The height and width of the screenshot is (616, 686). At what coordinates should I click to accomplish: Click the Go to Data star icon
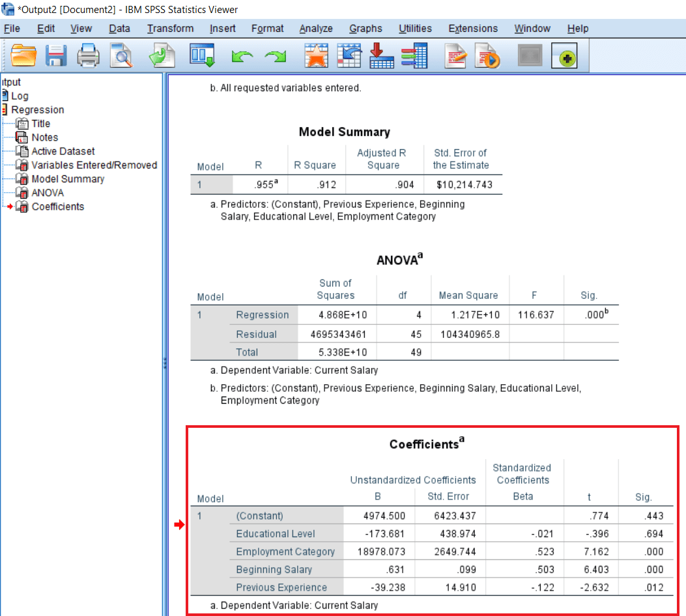(317, 55)
